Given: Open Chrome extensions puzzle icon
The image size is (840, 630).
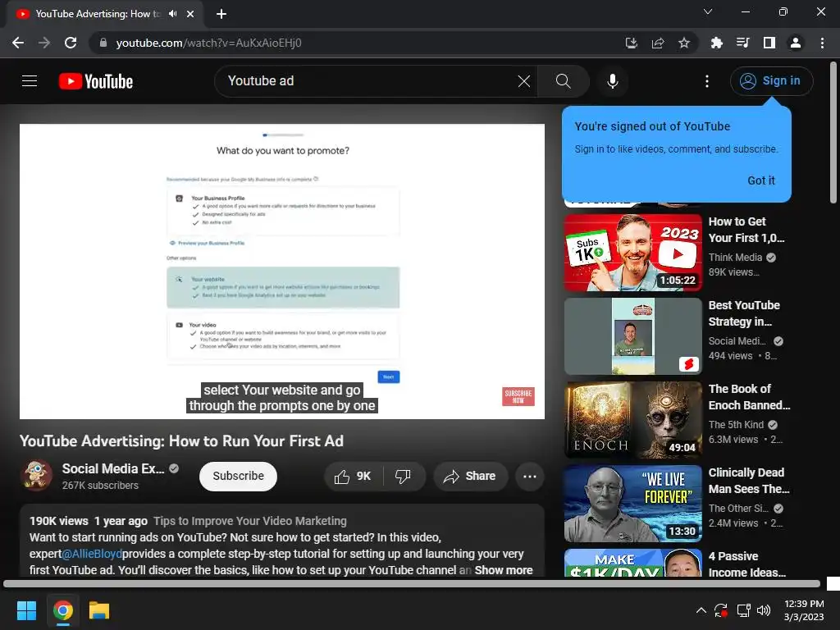Looking at the screenshot, I should (717, 43).
